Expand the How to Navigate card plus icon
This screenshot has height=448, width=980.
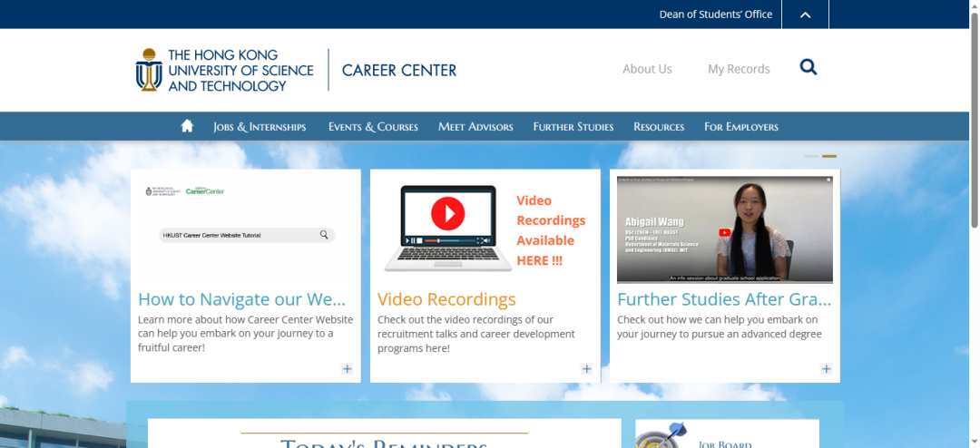(x=347, y=368)
